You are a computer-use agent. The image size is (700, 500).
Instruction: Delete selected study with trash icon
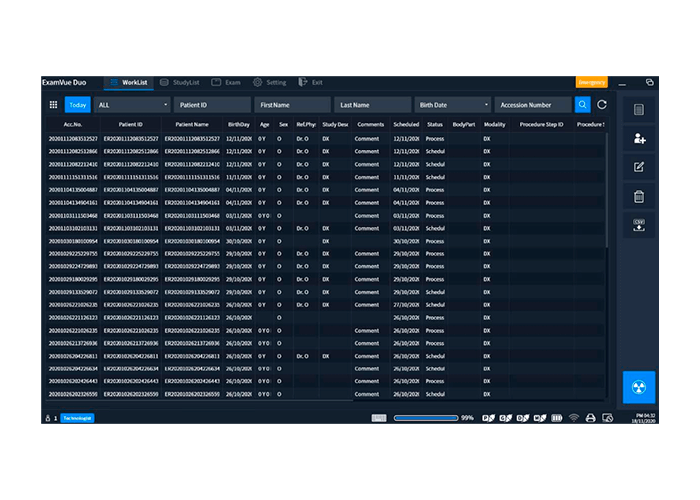tap(639, 197)
